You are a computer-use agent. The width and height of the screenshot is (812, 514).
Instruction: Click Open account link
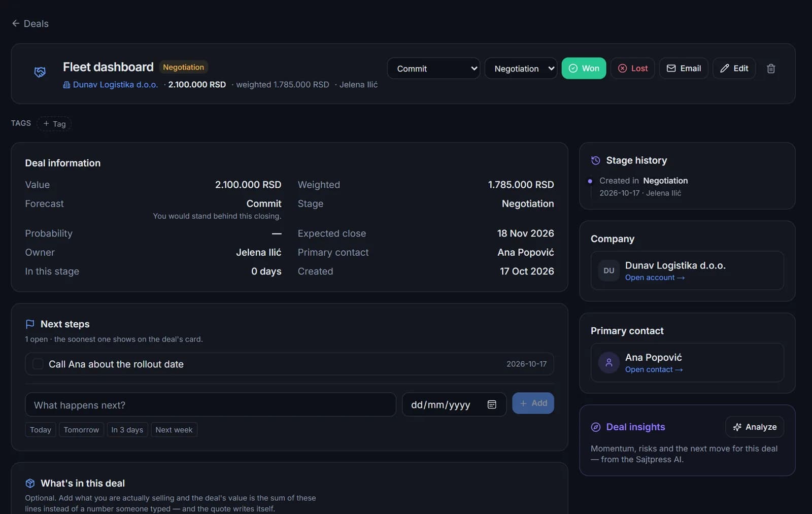coord(655,278)
